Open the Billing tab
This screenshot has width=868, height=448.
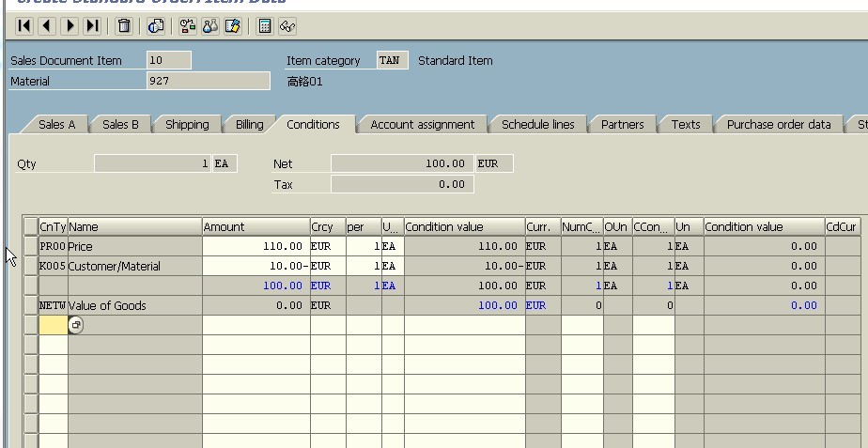click(249, 125)
